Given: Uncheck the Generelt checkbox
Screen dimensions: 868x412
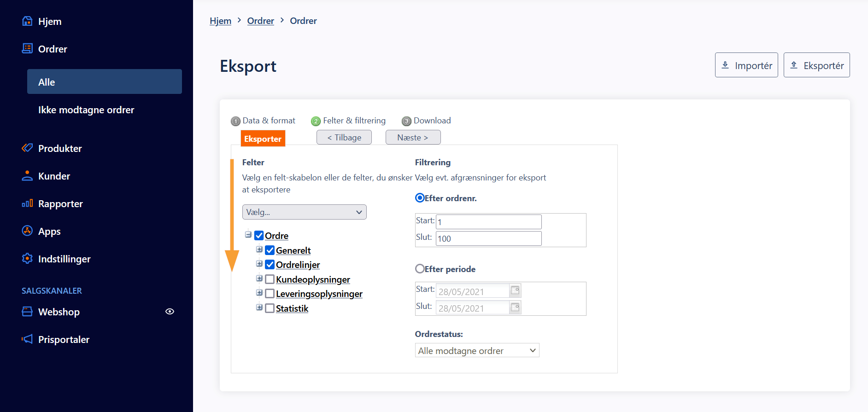Looking at the screenshot, I should 270,250.
